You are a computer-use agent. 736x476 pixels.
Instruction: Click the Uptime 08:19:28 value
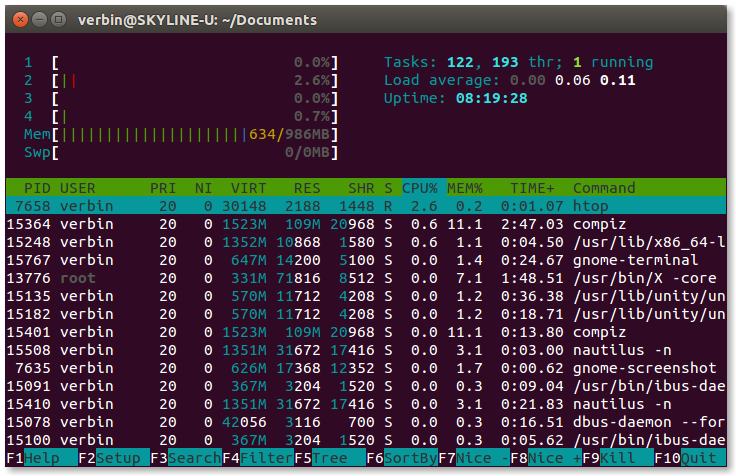coord(491,98)
